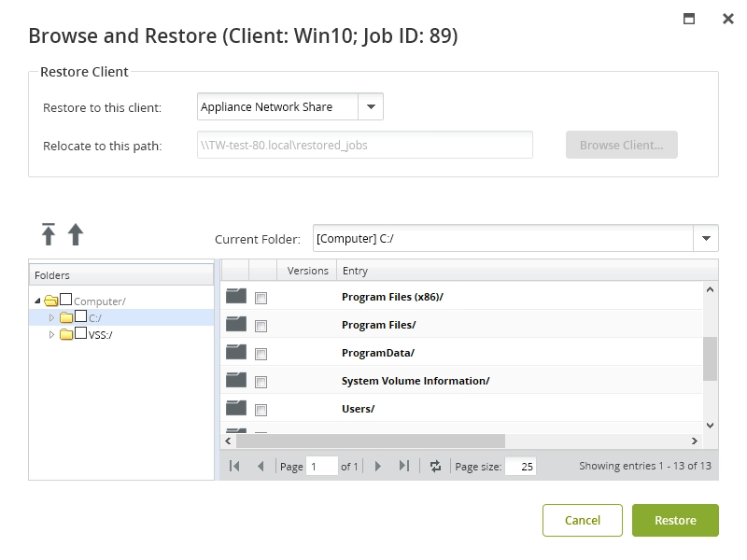Go to first page of entries
This screenshot has height=560, width=747.
[x=234, y=466]
